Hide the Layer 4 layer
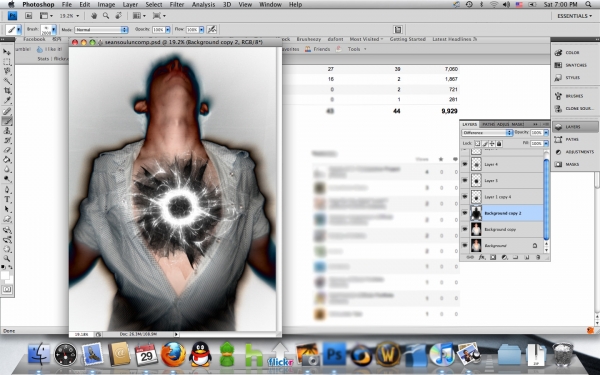Screen dimensions: 600x375 (465, 164)
